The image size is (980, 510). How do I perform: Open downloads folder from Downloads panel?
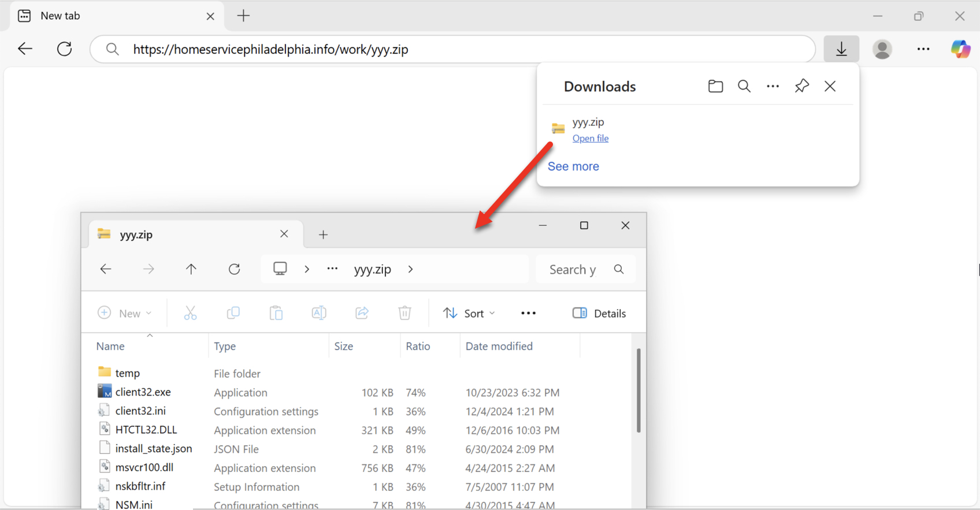pos(715,86)
